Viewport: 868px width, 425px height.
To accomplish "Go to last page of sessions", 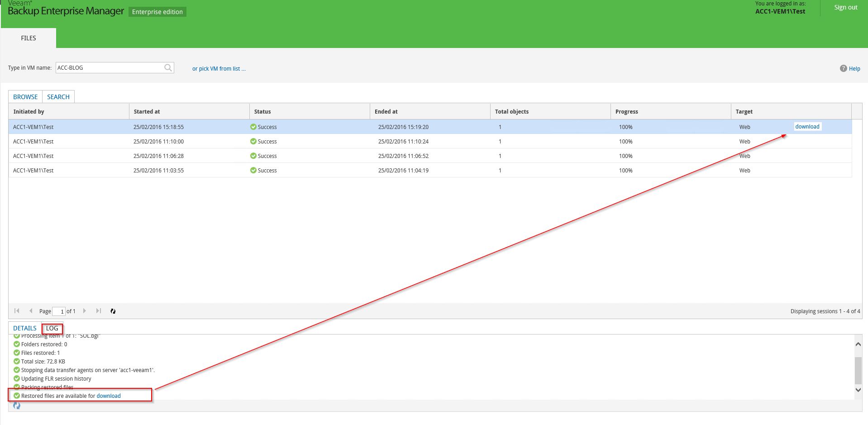I will pyautogui.click(x=99, y=311).
